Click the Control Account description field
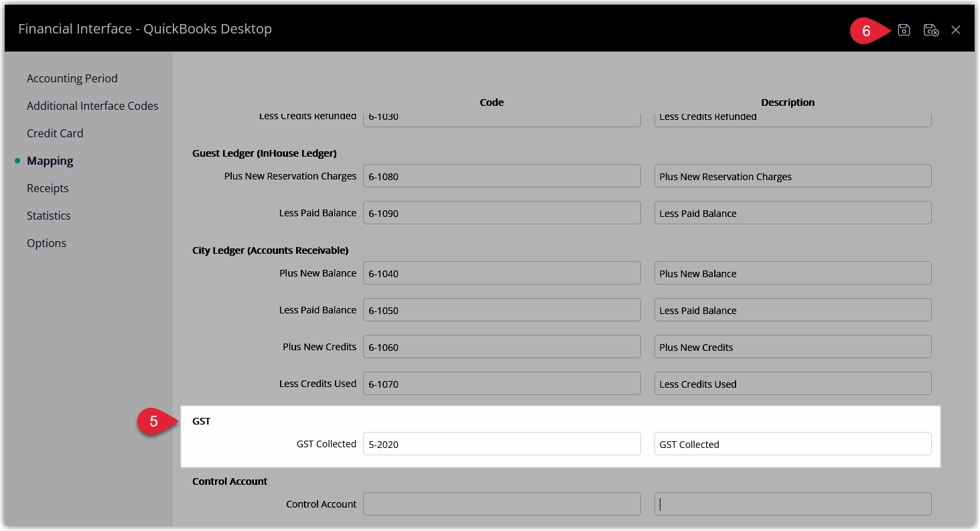 [x=792, y=504]
